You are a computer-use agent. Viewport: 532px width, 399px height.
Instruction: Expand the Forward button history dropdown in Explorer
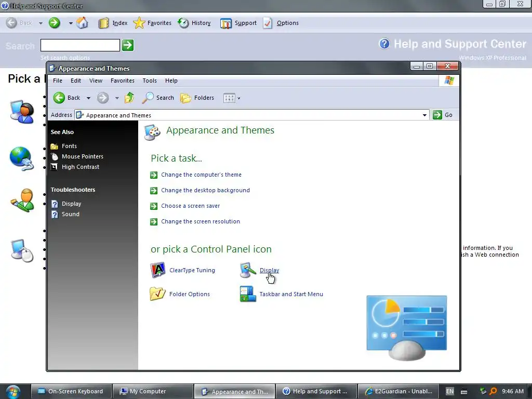coord(117,98)
